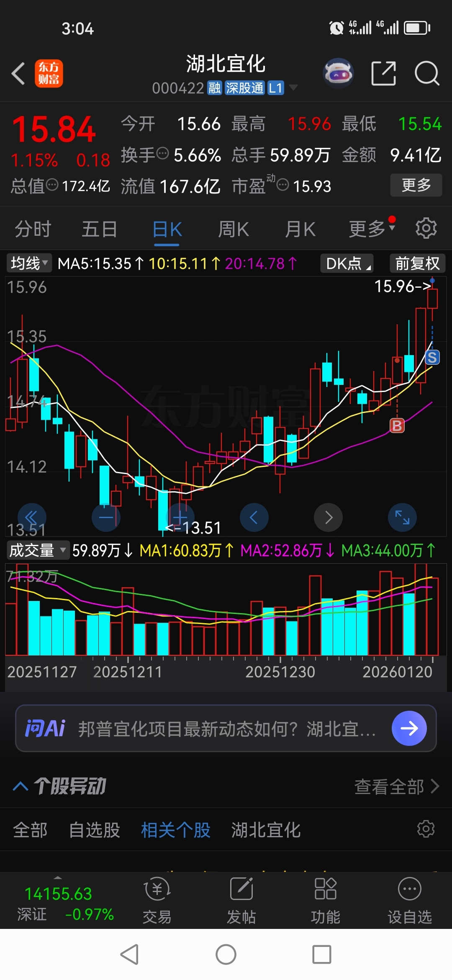Tap the 设自选 watchlist icon

tap(410, 900)
